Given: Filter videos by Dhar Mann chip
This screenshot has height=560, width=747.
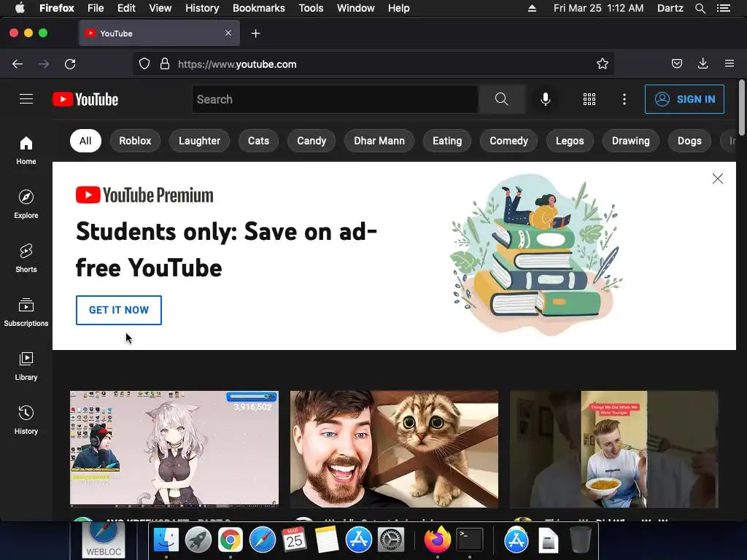Looking at the screenshot, I should (379, 141).
